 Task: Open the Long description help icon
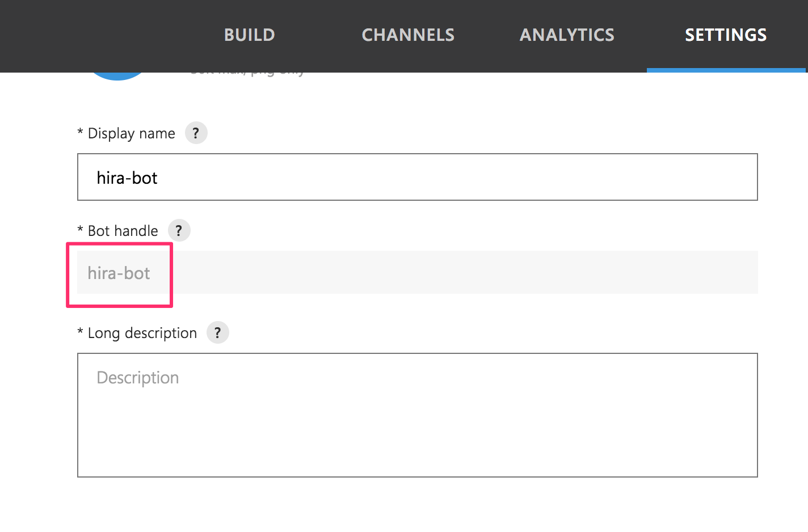(217, 333)
